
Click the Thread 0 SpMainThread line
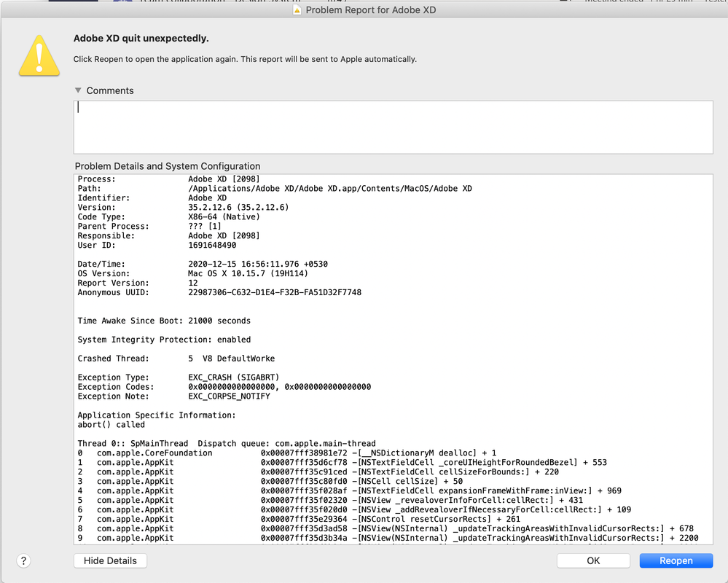click(x=227, y=444)
